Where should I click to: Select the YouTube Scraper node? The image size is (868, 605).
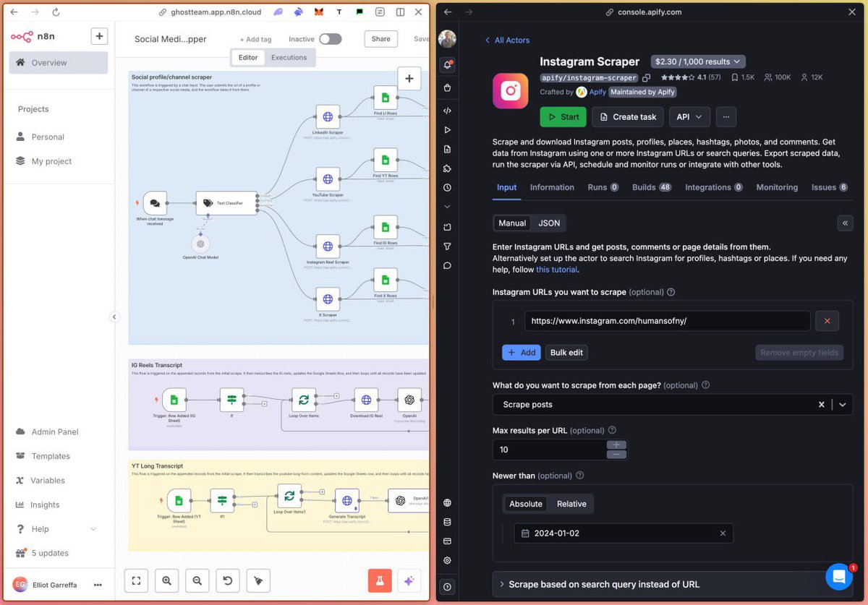tap(328, 179)
